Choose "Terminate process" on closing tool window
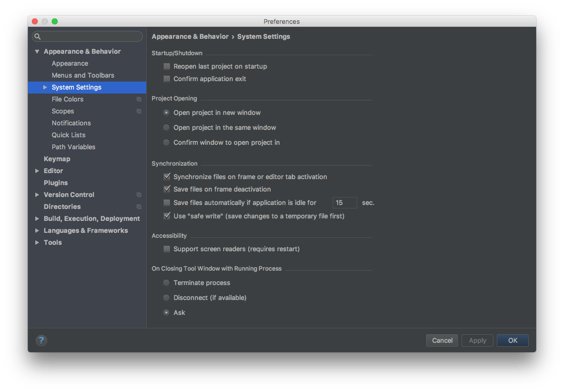The width and height of the screenshot is (564, 392). [166, 283]
